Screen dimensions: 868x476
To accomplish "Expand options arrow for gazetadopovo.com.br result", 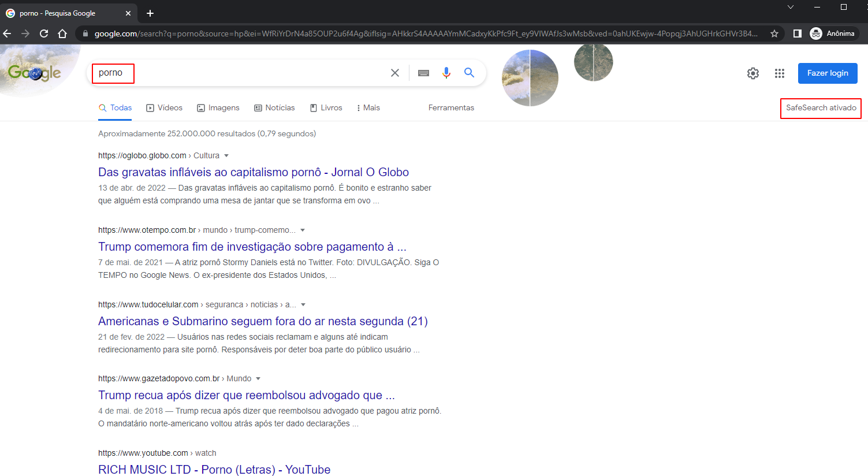I will (258, 379).
